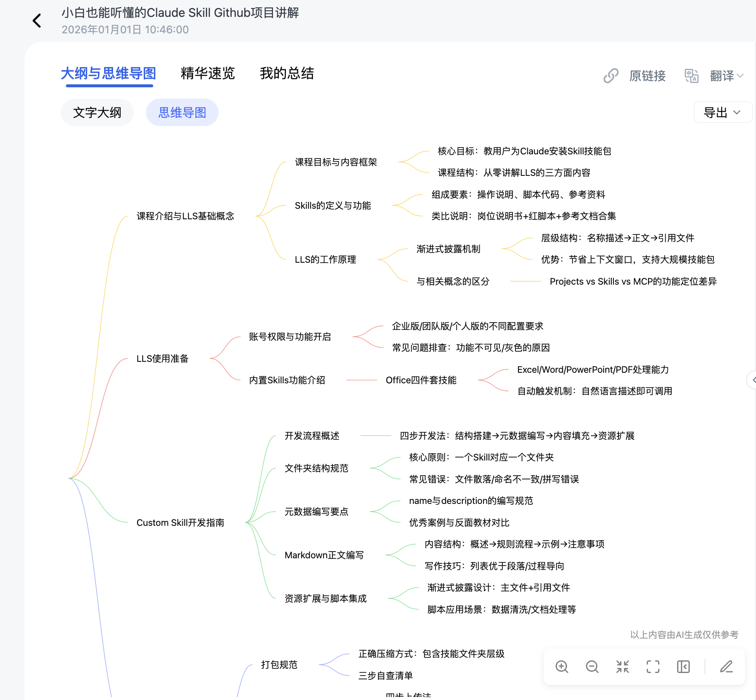Click node 开发流程概述

coord(312,436)
